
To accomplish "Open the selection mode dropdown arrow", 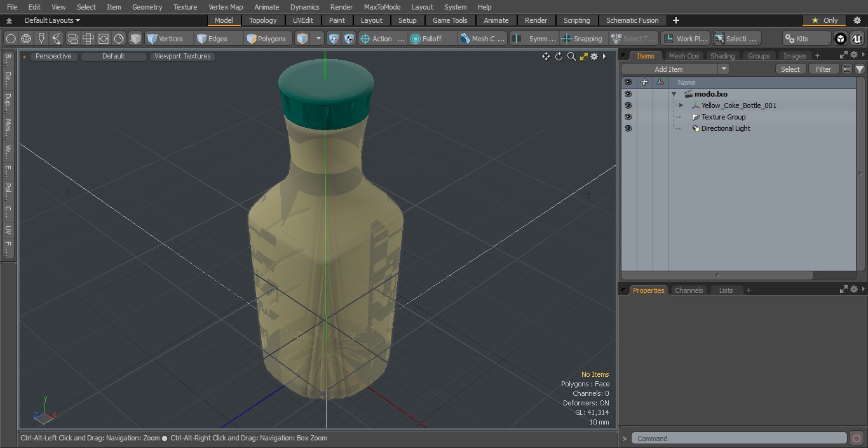I will (x=318, y=39).
